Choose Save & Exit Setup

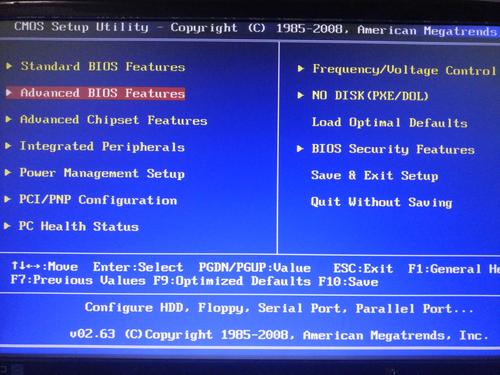tap(375, 175)
